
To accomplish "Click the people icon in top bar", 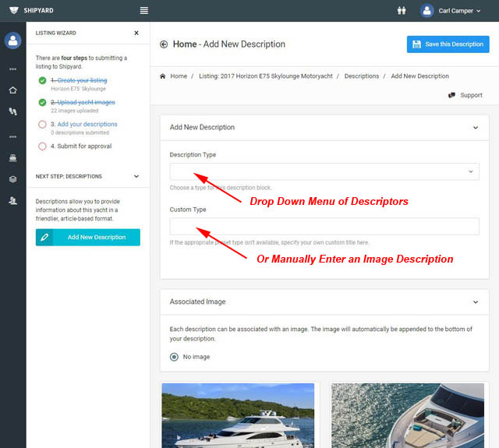I will coord(402,11).
